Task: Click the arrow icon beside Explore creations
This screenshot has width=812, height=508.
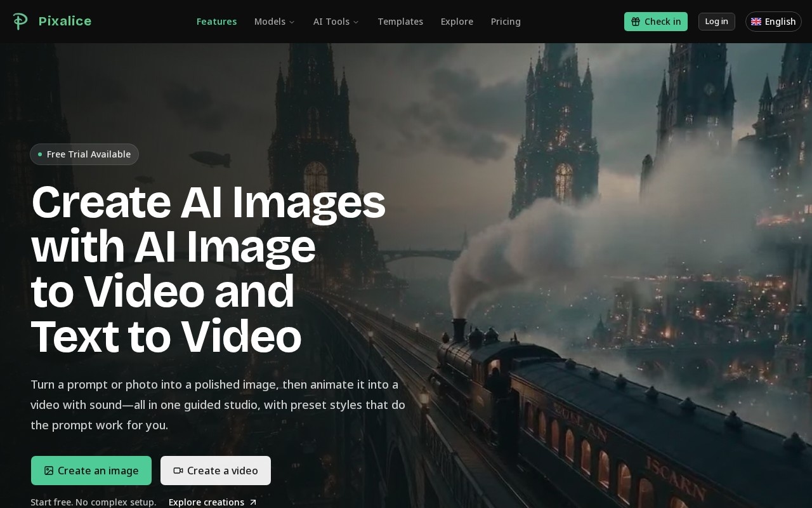Action: point(253,502)
